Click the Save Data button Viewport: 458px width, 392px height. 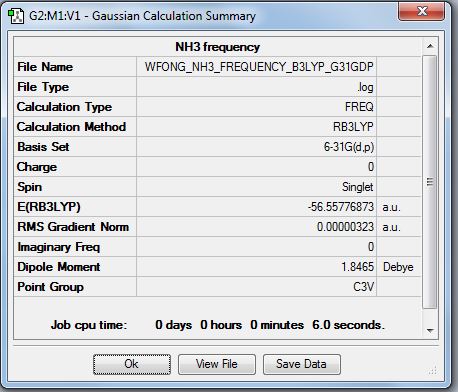302,364
